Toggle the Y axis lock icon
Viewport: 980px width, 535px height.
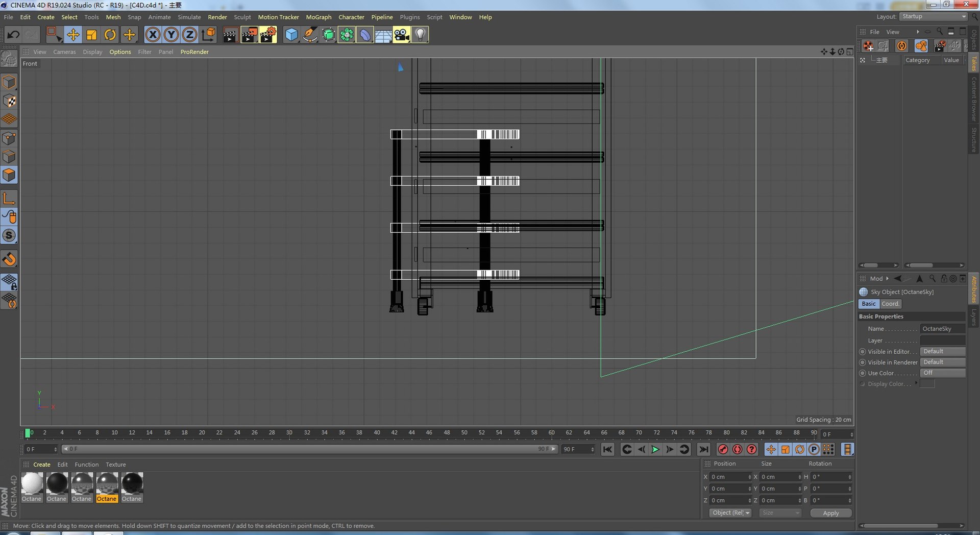(171, 35)
